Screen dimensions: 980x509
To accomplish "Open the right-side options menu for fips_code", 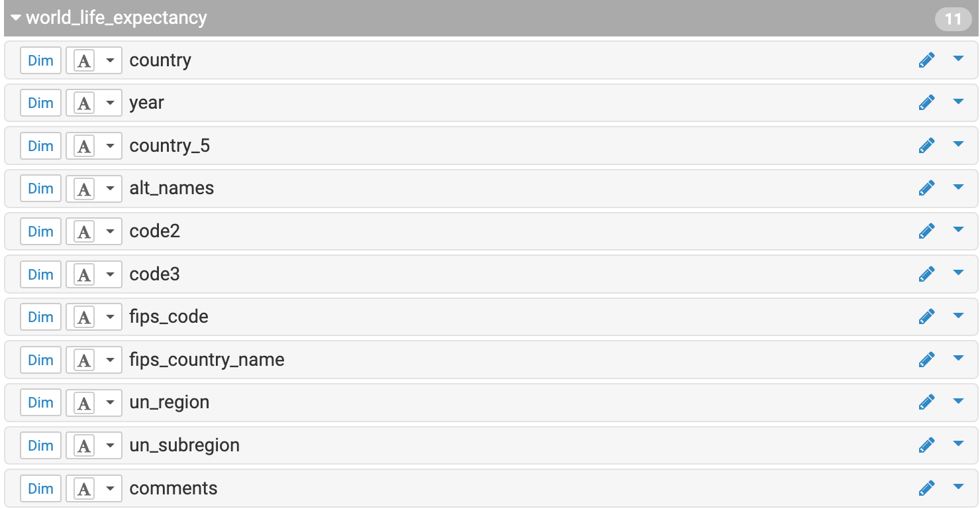I will (x=958, y=316).
